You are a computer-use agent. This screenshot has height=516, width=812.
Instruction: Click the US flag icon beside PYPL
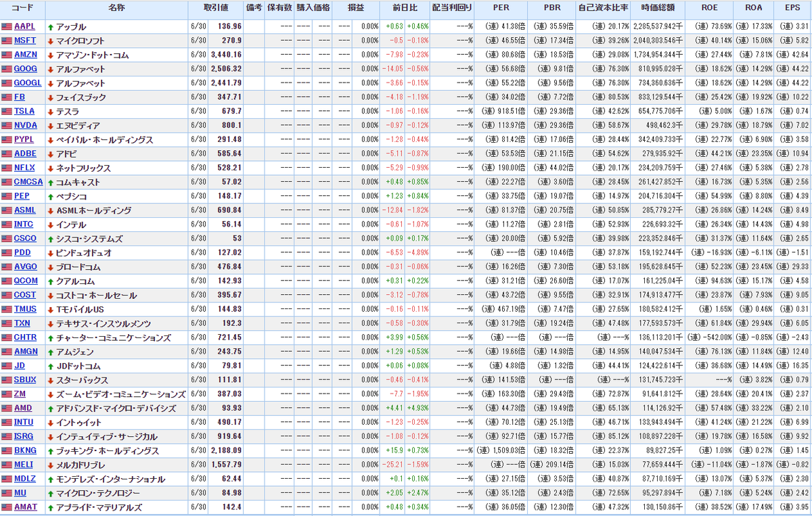click(7, 140)
